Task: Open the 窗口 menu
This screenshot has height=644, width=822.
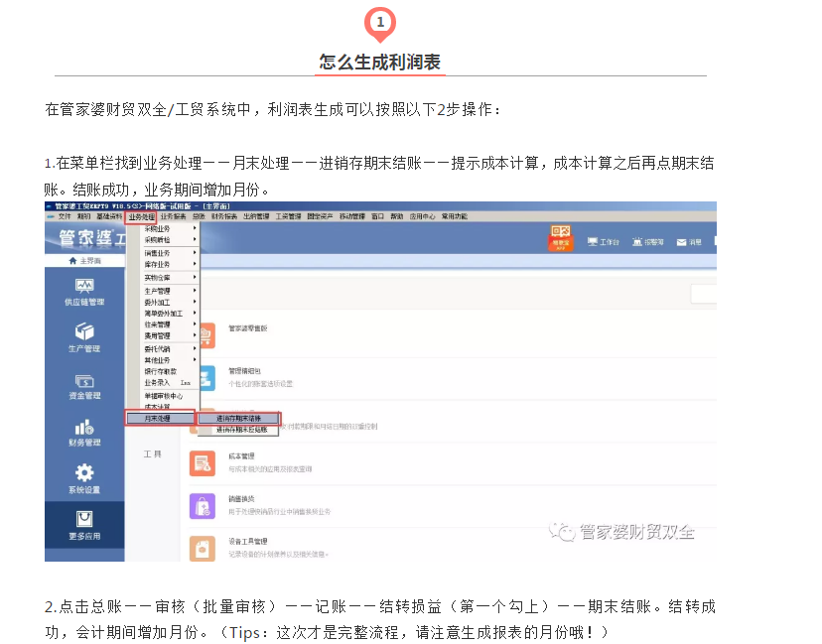Action: point(377,216)
